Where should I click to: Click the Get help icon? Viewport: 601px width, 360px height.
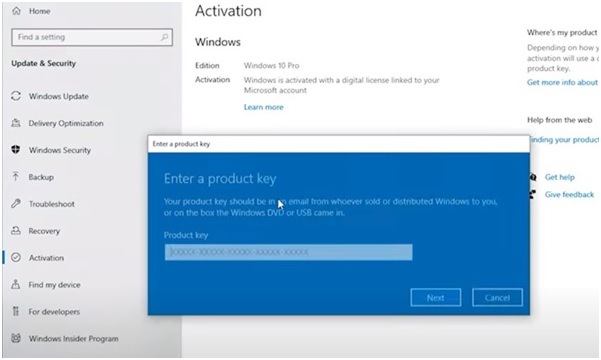click(533, 177)
